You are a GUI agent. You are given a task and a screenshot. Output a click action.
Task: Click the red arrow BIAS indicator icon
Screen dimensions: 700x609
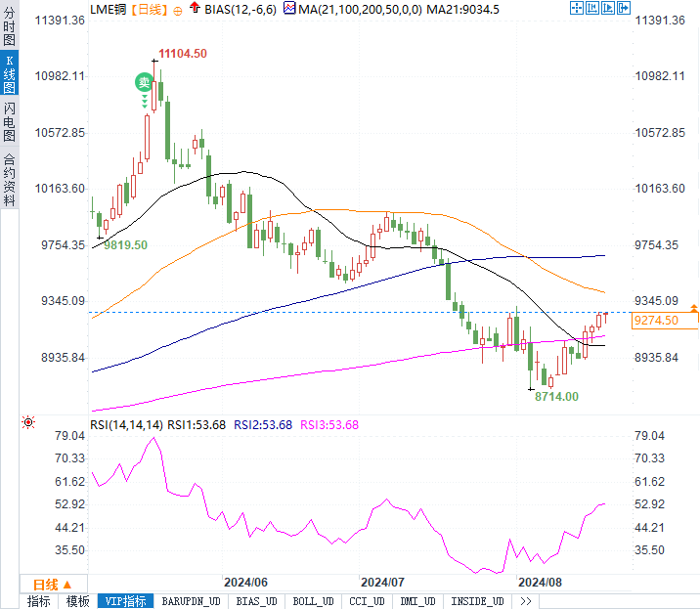tap(195, 7)
